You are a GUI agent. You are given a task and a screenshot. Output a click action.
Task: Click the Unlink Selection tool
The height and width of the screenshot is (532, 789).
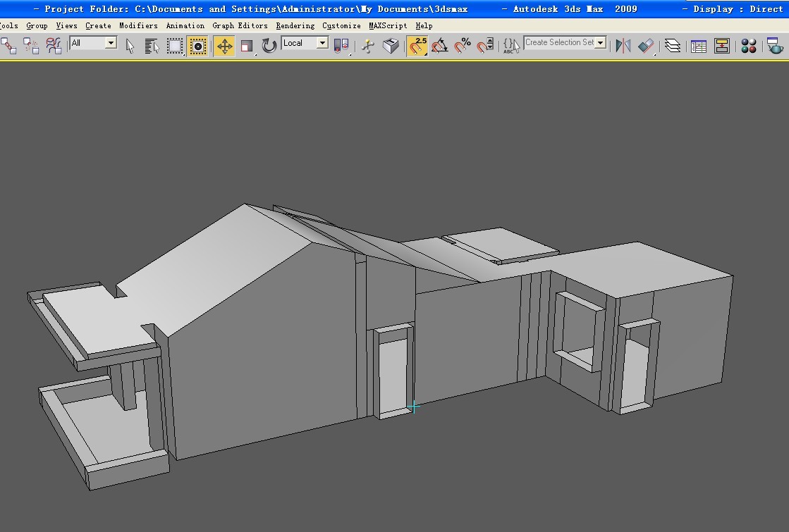(x=31, y=47)
